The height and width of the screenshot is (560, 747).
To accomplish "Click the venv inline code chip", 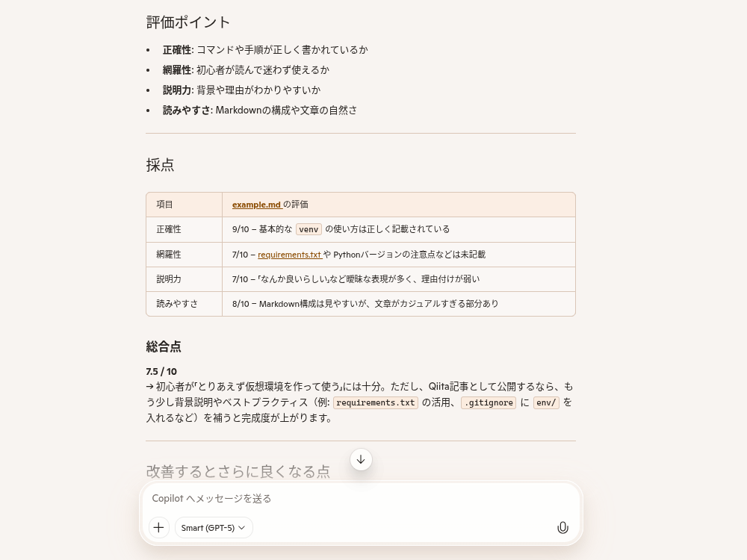I will [x=309, y=229].
